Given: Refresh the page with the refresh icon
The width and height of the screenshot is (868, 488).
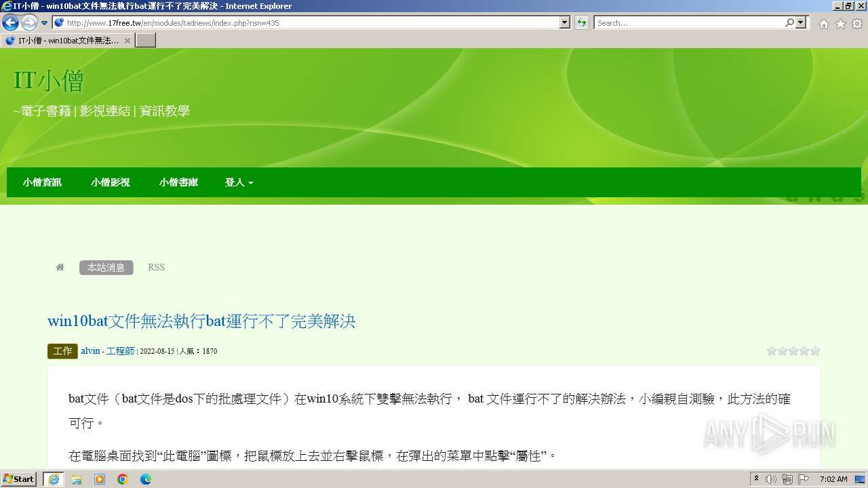Looking at the screenshot, I should [x=582, y=22].
